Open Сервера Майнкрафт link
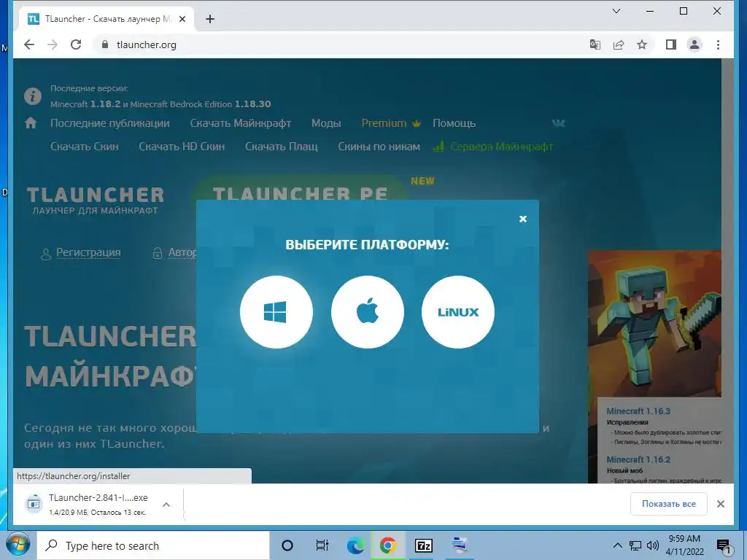The width and height of the screenshot is (747, 560). tap(493, 147)
